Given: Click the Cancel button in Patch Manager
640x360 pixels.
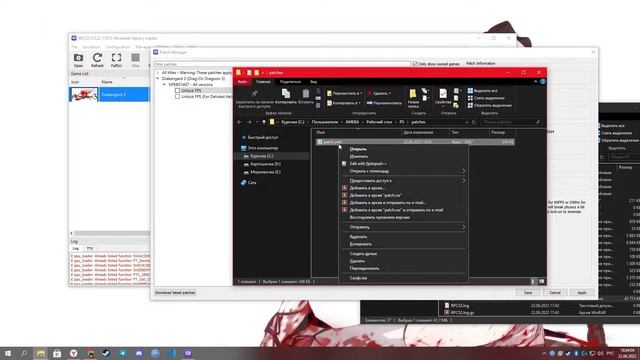Looking at the screenshot, I should 555,293.
